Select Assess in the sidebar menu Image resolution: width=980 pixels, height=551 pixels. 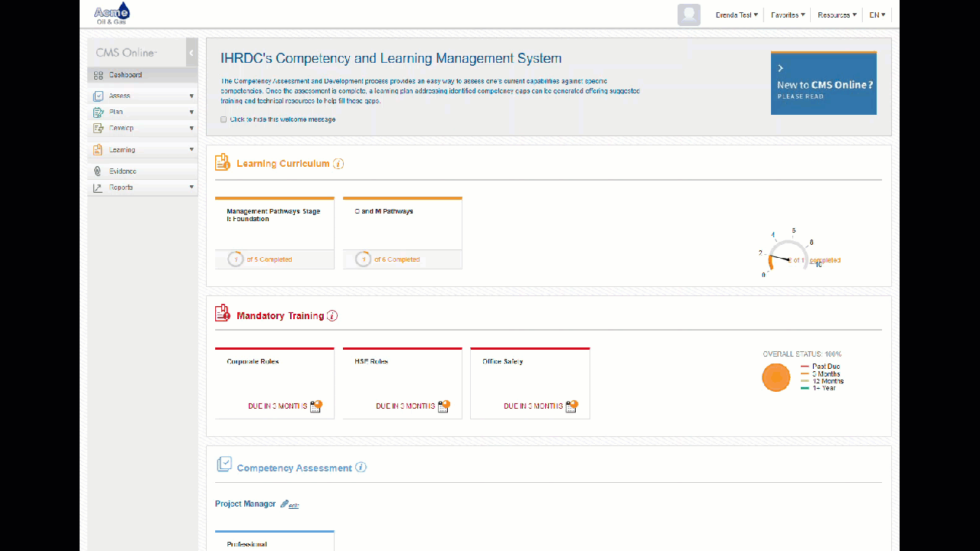(142, 96)
